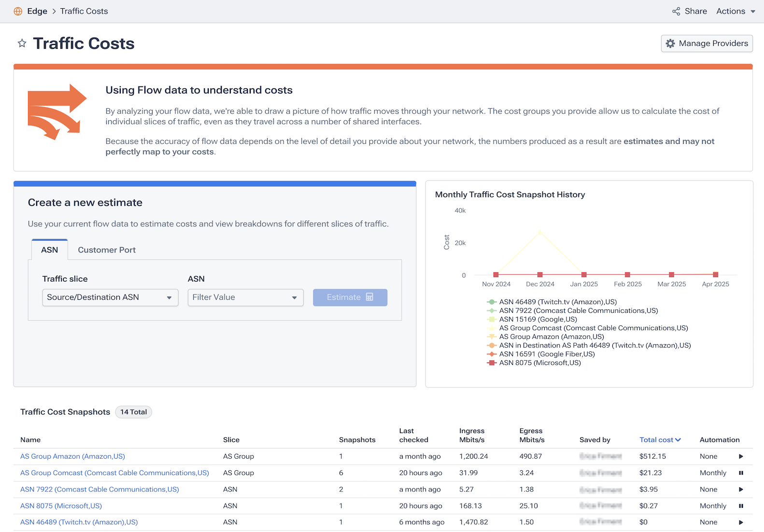The height and width of the screenshot is (532, 764).
Task: Start automation for AS Group Amazon row
Action: [x=741, y=456]
